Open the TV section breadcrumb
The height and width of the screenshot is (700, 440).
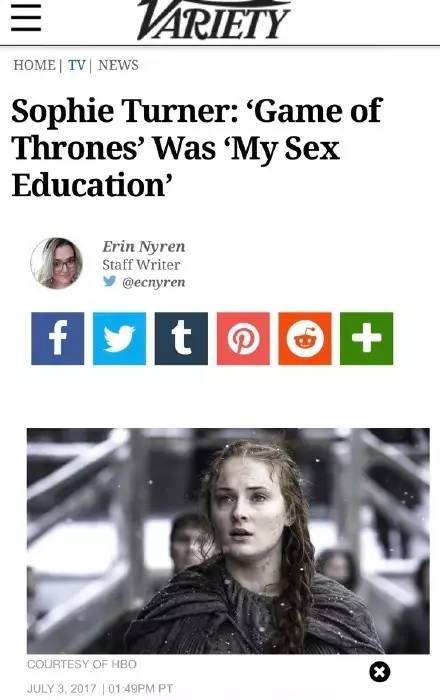click(x=77, y=65)
